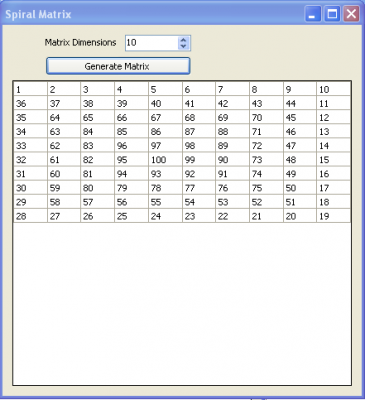Select the cell containing 8
The image size is (365, 400).
click(267, 89)
